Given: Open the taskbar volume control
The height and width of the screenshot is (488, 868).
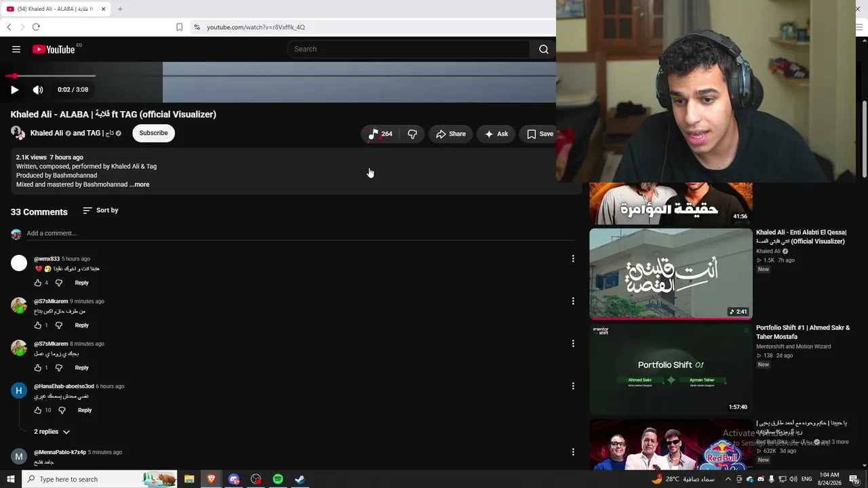Looking at the screenshot, I should point(793,479).
